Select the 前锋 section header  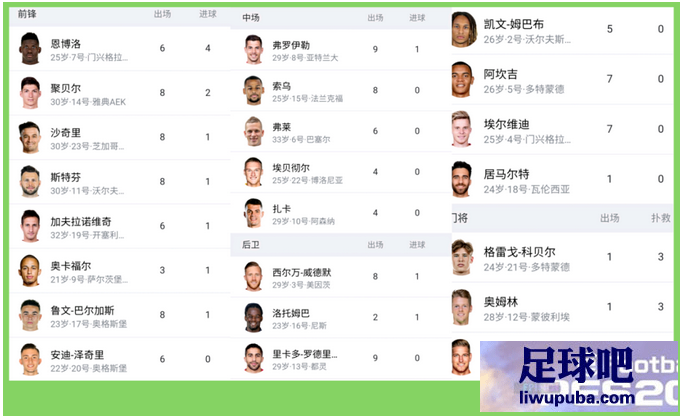[x=27, y=14]
